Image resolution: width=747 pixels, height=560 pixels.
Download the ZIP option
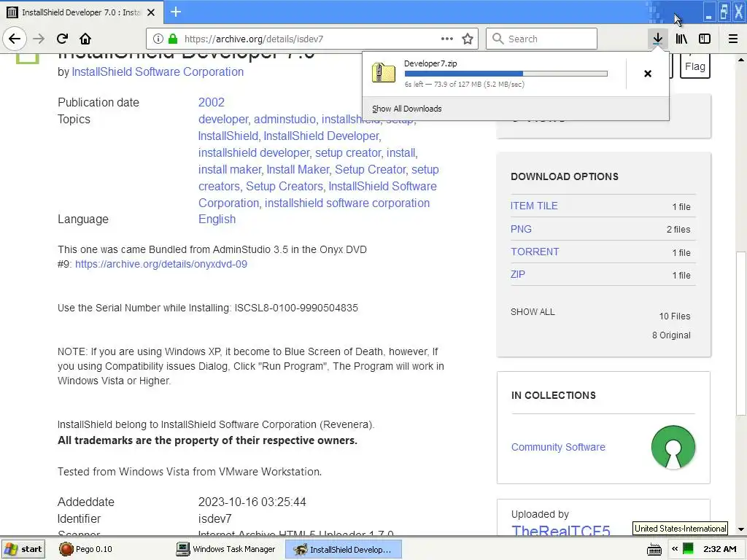point(518,274)
